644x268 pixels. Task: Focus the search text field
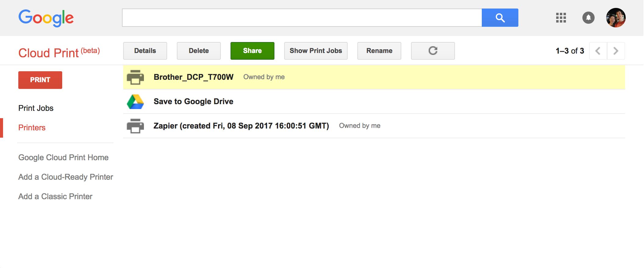pyautogui.click(x=302, y=18)
